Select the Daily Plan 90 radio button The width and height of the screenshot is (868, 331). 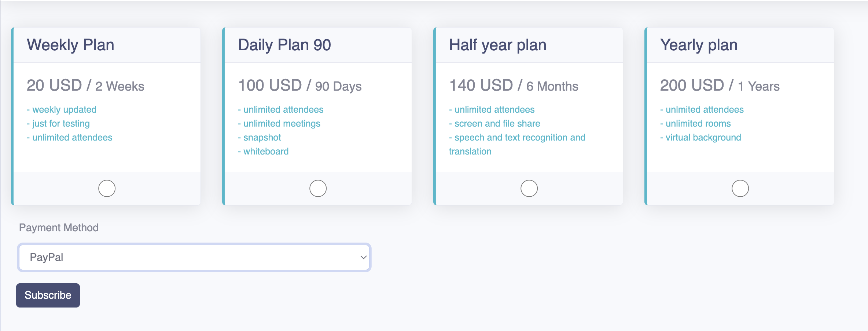pos(317,188)
